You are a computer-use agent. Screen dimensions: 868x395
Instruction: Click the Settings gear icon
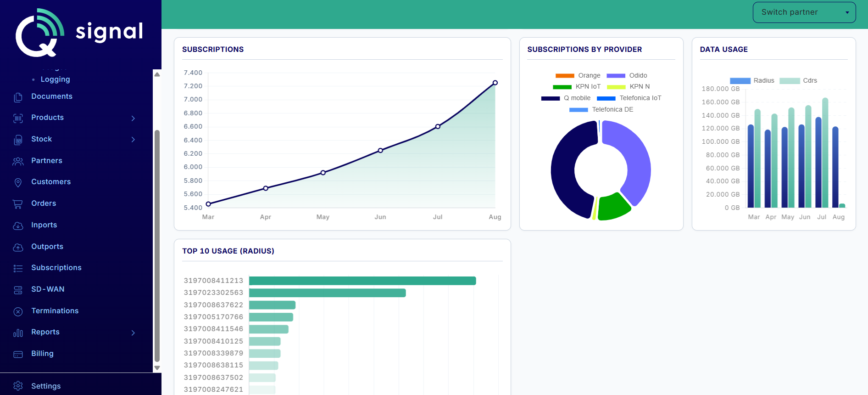(x=18, y=386)
